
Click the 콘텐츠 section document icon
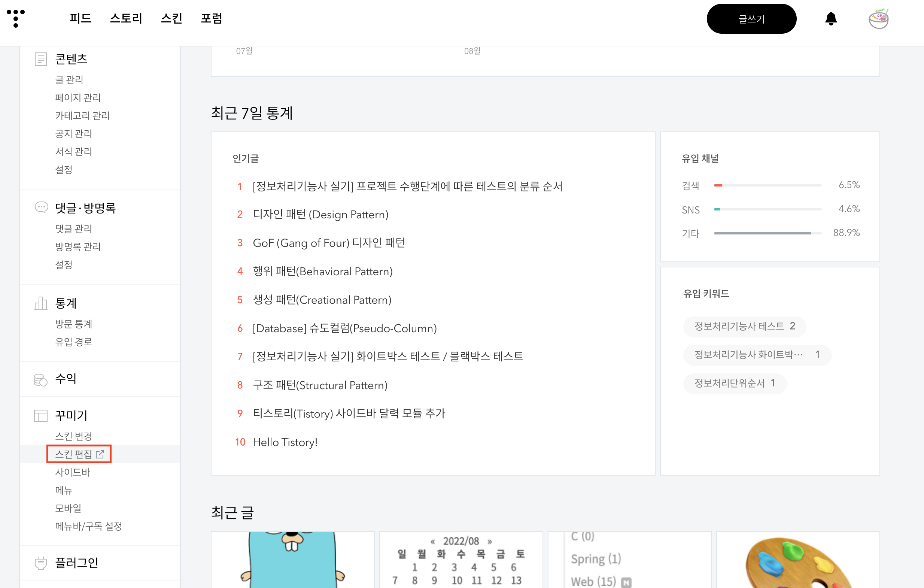[41, 59]
